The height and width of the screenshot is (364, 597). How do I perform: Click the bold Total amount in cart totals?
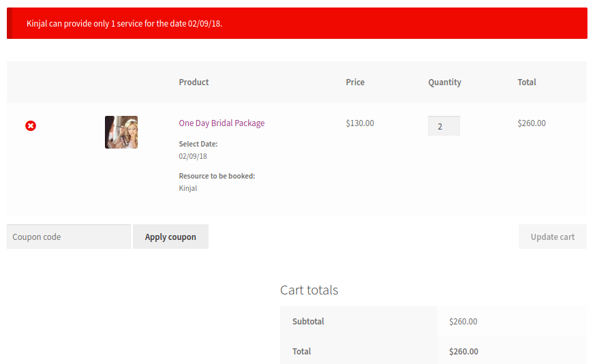click(463, 352)
